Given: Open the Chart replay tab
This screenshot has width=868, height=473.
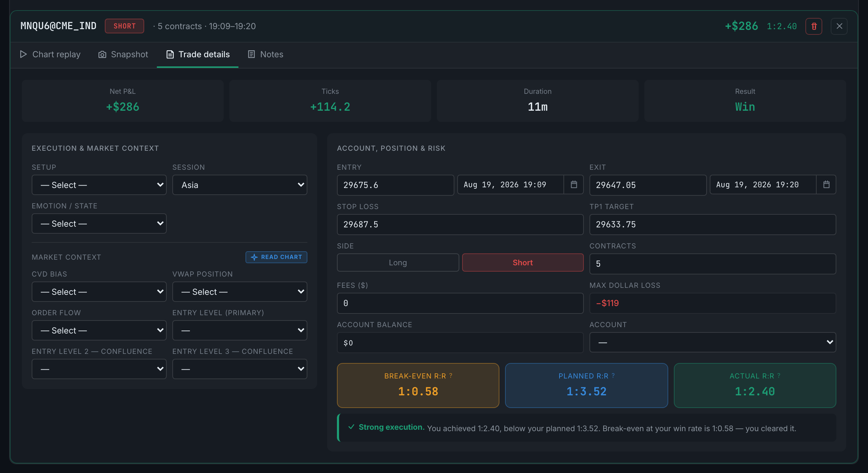Looking at the screenshot, I should 50,54.
